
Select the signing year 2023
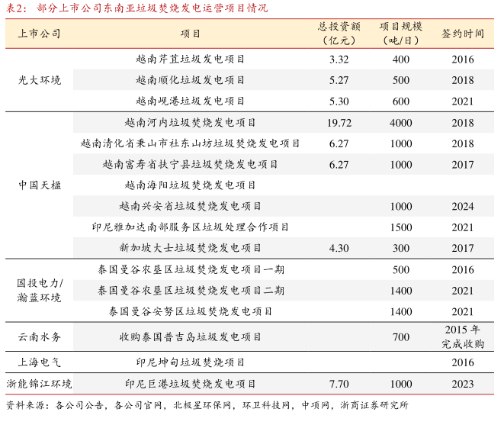coord(463,384)
